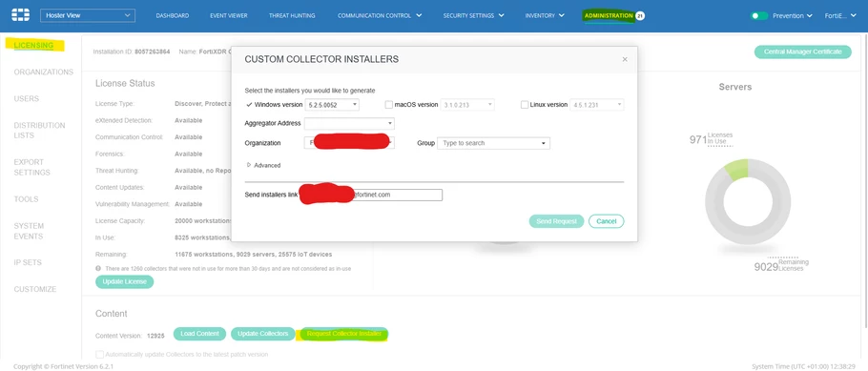Select Export Settings in the sidebar
868x371 pixels.
pyautogui.click(x=32, y=167)
